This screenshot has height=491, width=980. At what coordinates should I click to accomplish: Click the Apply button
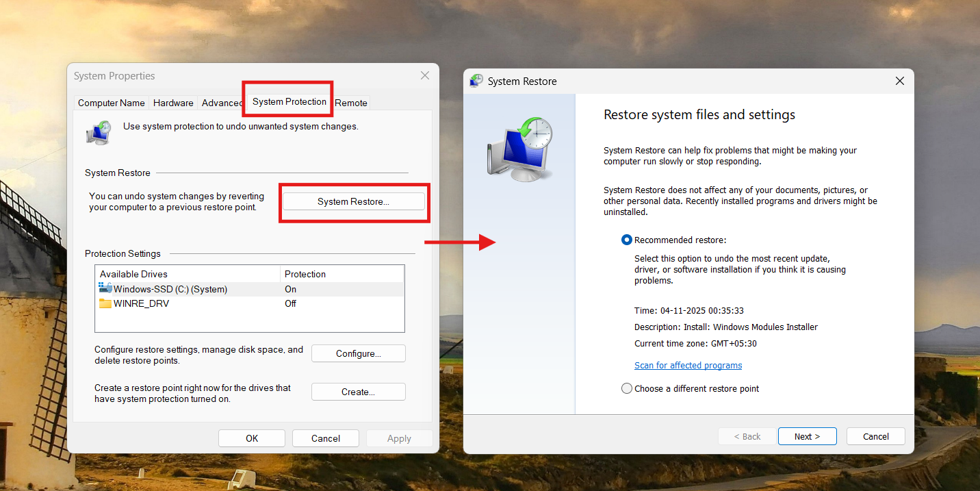(399, 438)
